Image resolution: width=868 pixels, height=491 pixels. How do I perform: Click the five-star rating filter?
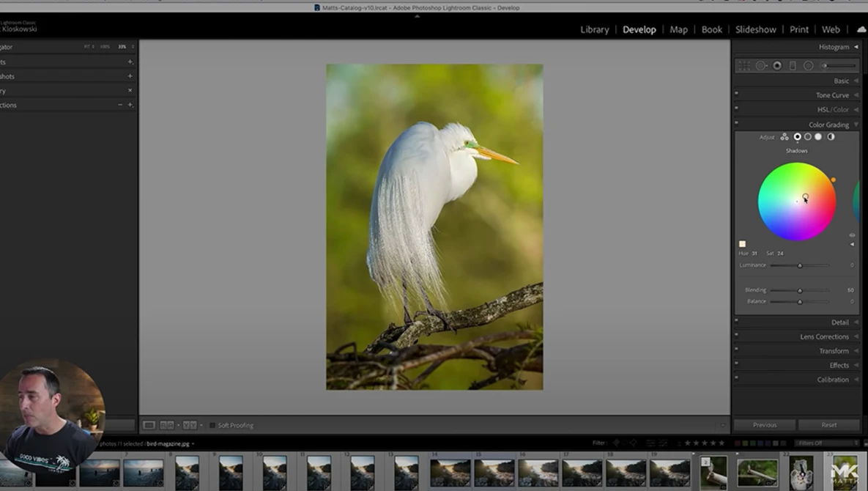pyautogui.click(x=722, y=443)
